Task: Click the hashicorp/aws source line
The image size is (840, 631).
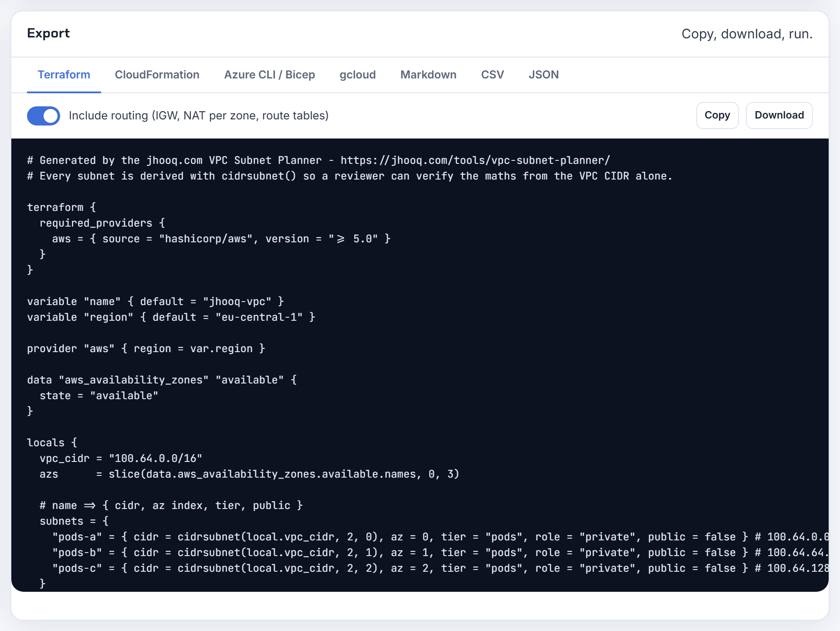Action: (x=221, y=239)
